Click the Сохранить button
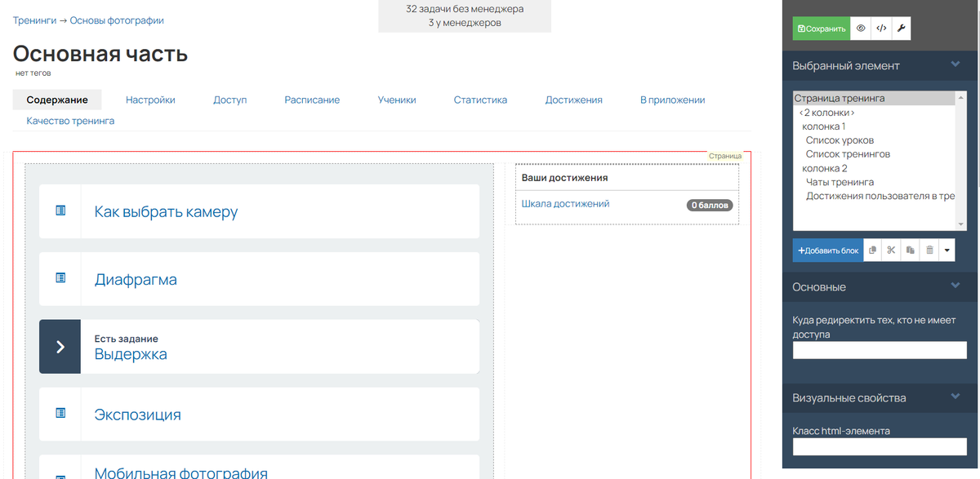Viewport: 980px width, 479px height. tap(822, 29)
